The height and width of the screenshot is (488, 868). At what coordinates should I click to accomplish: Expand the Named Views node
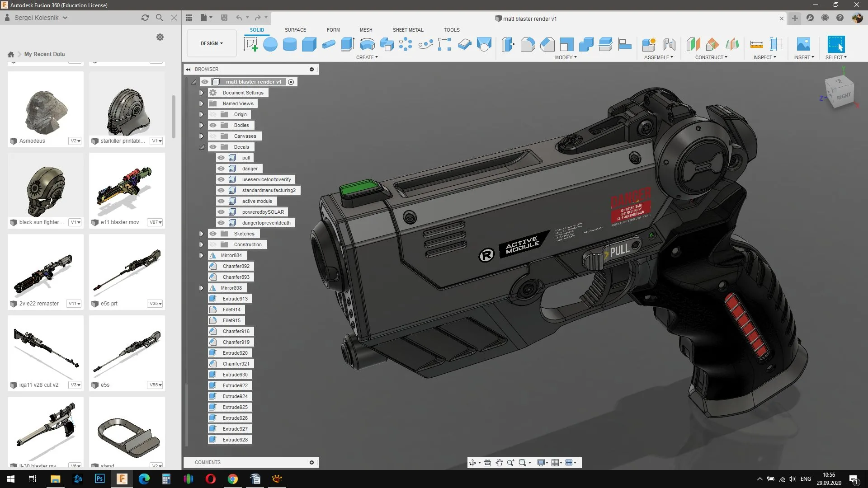click(202, 103)
